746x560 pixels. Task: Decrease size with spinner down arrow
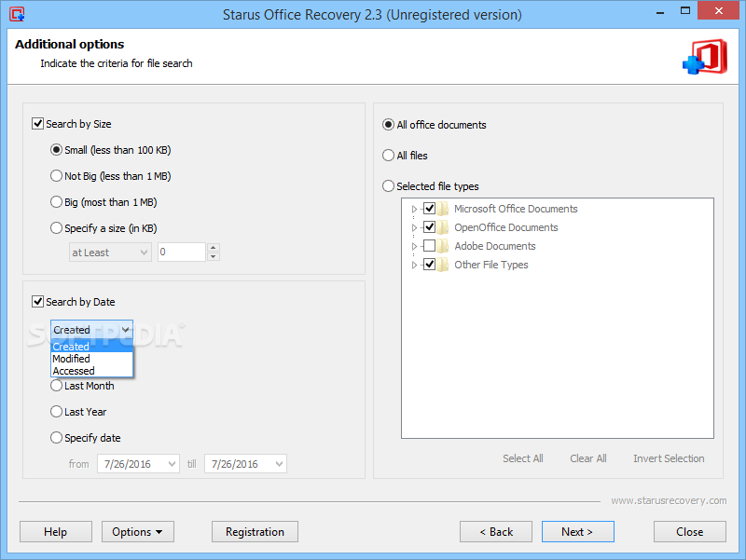pyautogui.click(x=214, y=257)
